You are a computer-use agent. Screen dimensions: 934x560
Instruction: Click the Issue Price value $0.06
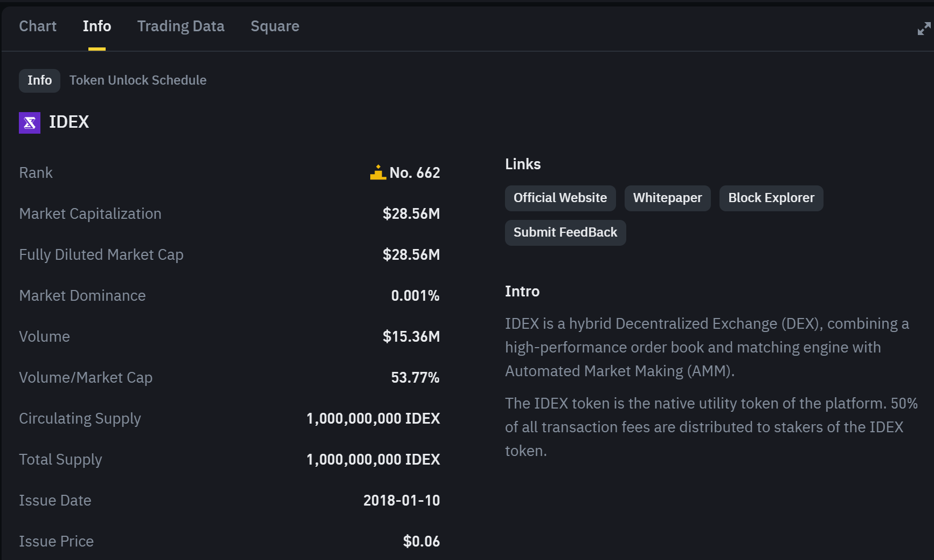(x=421, y=541)
